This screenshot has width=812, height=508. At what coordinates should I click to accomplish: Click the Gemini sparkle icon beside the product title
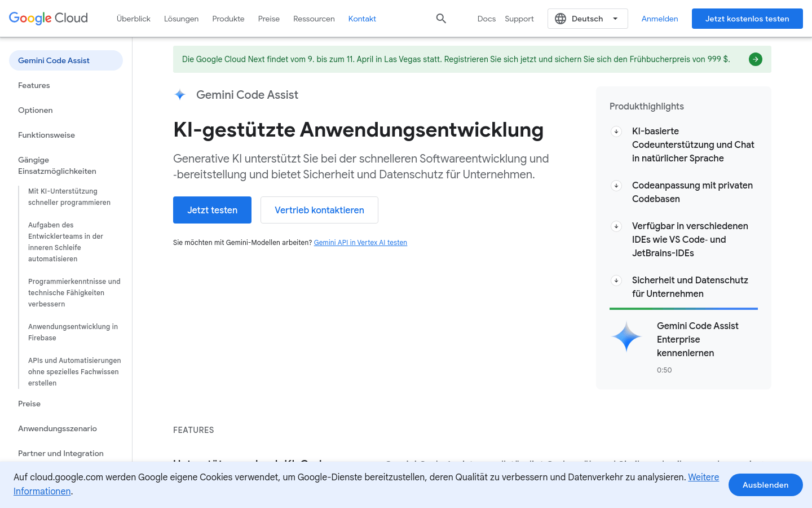tap(180, 95)
